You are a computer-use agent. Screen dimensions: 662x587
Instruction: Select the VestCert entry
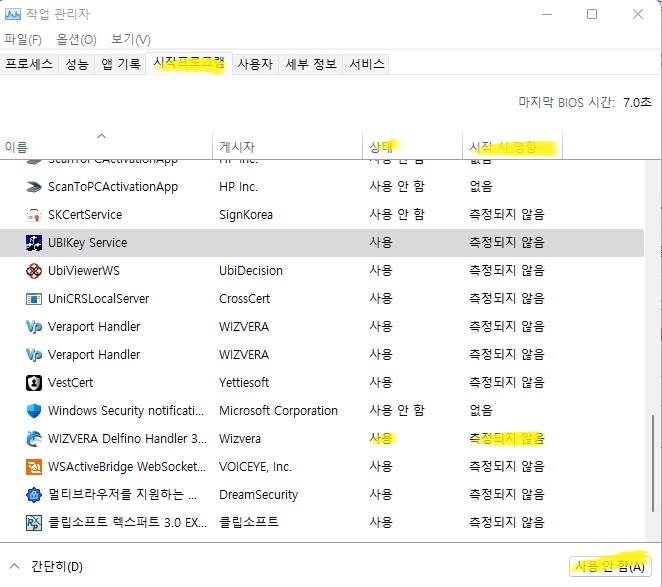pos(71,383)
